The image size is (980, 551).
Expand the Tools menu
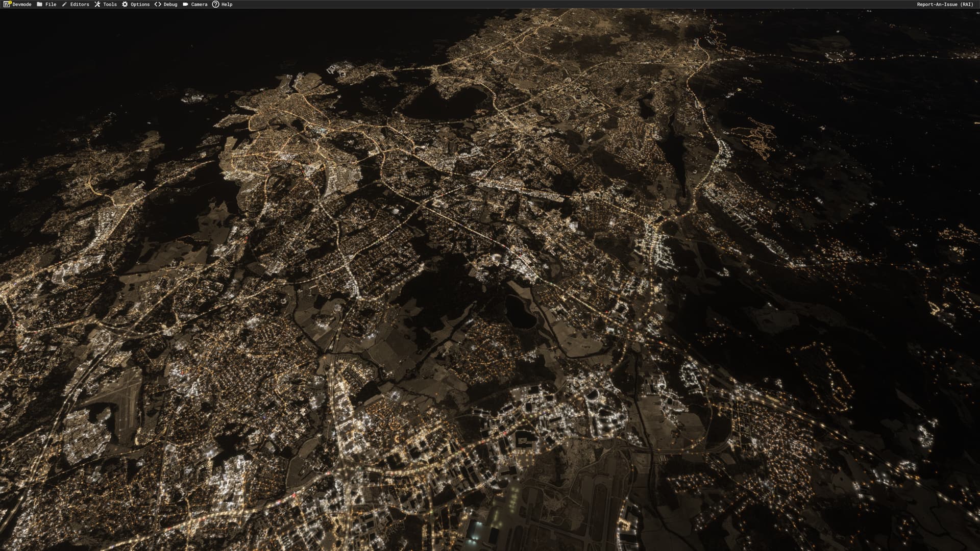coord(110,4)
